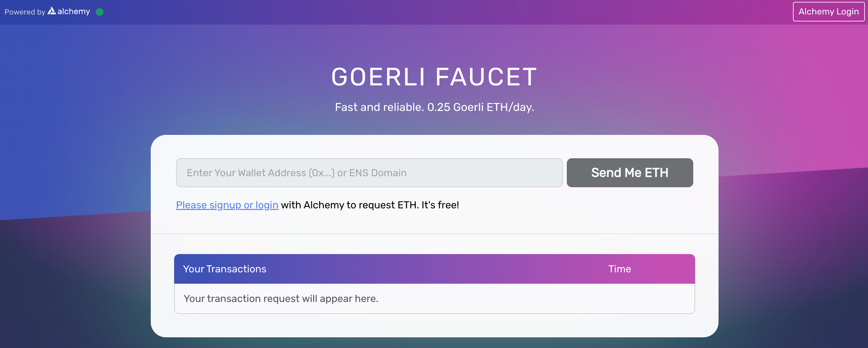Click the word 'login' in the signup link
This screenshot has width=868, height=348.
(267, 205)
